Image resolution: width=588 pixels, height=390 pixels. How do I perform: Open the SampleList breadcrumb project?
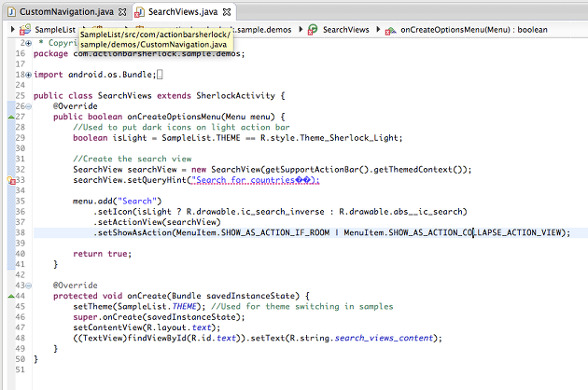(55, 30)
